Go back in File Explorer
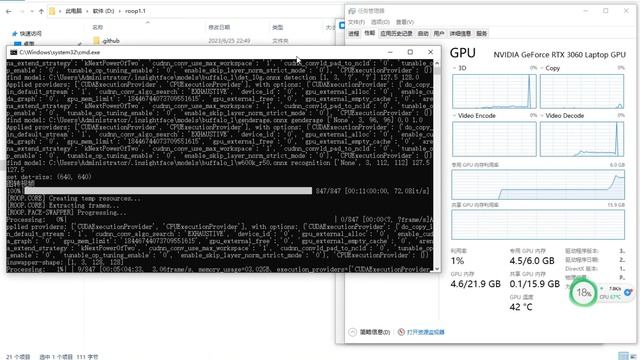640x360 pixels. click(x=9, y=11)
